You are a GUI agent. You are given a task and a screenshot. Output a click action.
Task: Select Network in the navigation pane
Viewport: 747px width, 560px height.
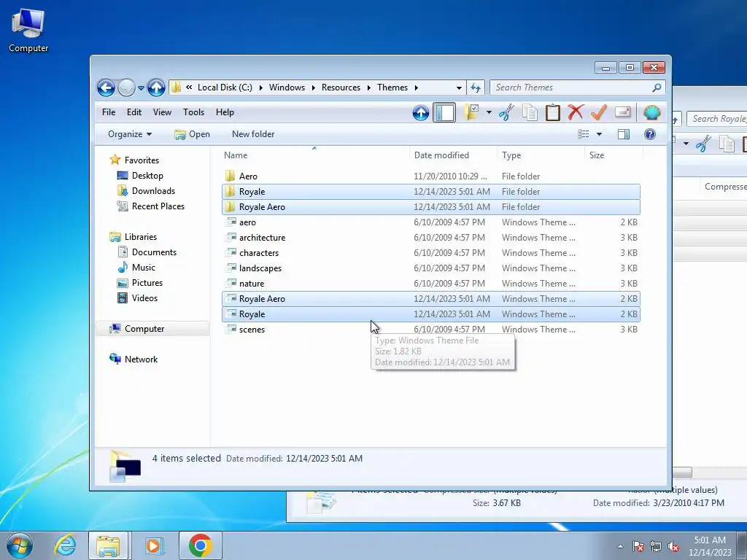(x=141, y=359)
